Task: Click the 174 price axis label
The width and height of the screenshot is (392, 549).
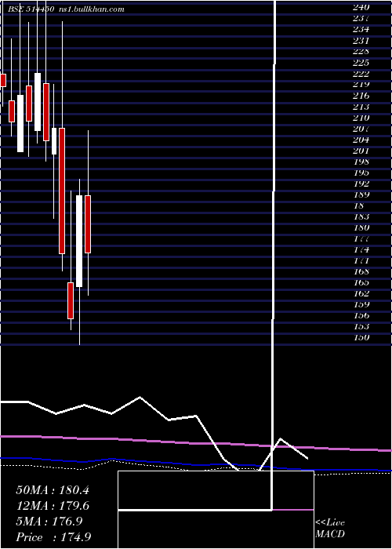Action: coord(361,249)
